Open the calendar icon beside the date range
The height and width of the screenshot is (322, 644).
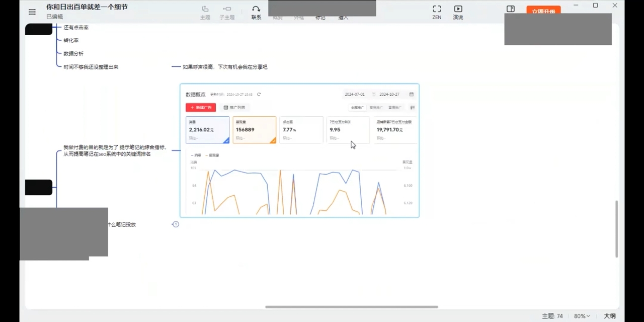pos(411,94)
